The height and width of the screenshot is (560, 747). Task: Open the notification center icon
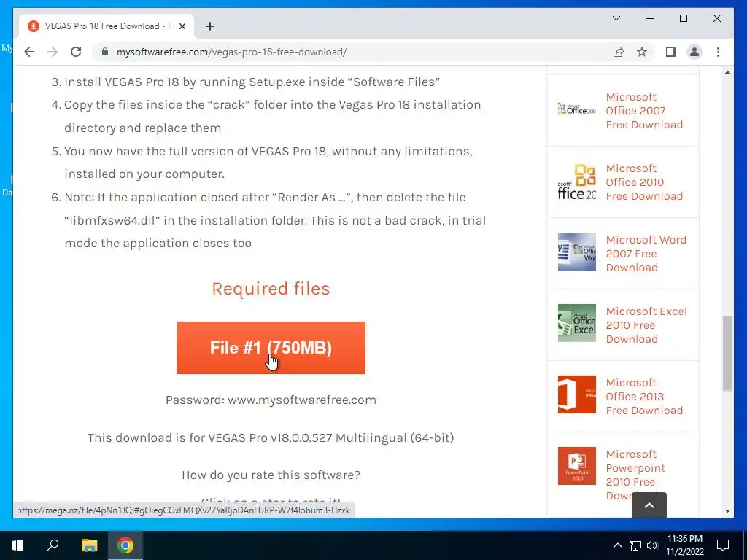(x=723, y=545)
